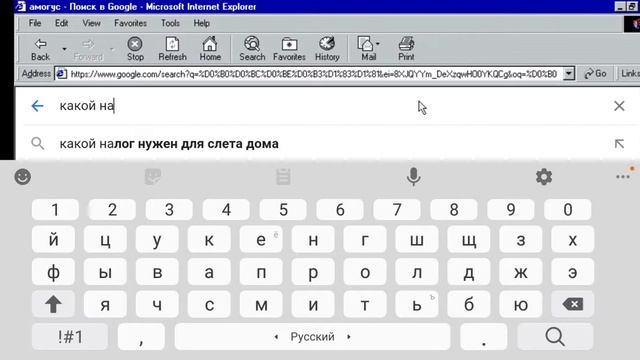Go to the Home page button

(x=210, y=49)
